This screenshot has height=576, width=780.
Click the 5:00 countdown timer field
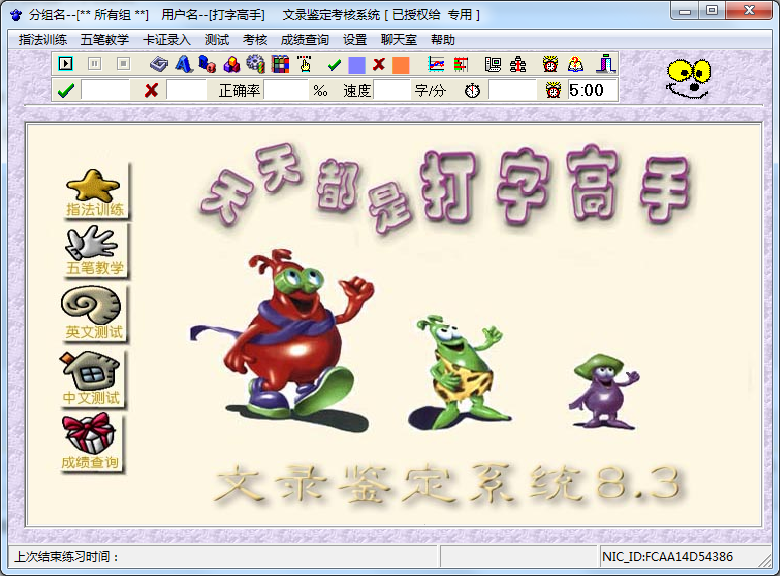(586, 90)
